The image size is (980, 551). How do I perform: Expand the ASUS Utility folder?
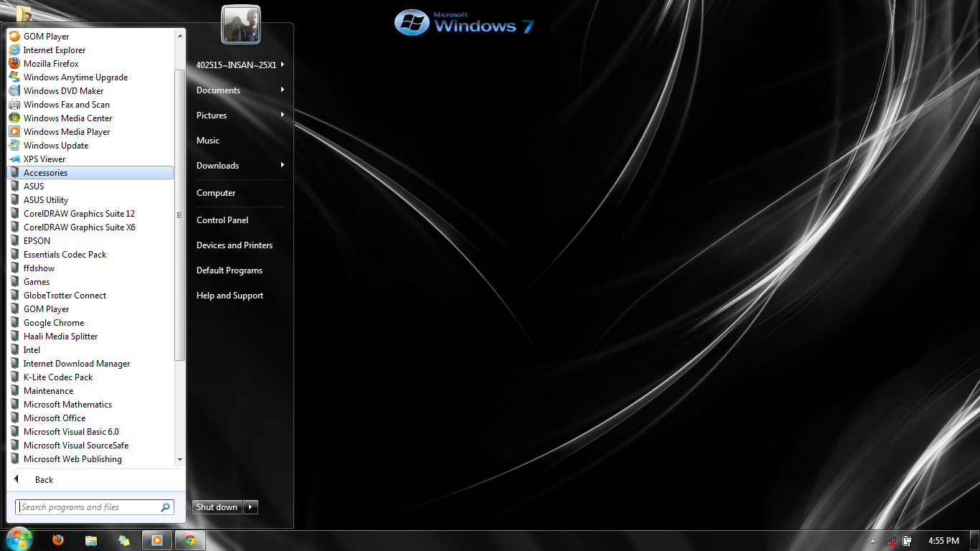tap(90, 200)
